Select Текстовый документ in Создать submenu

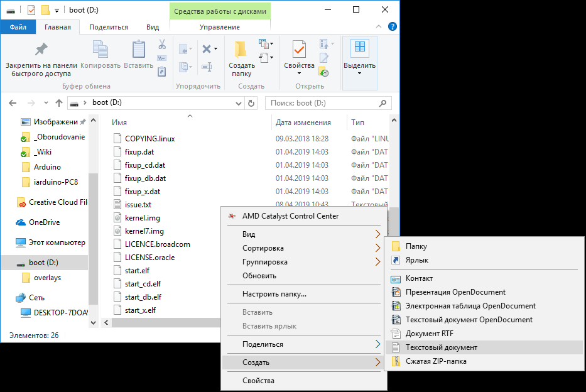point(484,347)
